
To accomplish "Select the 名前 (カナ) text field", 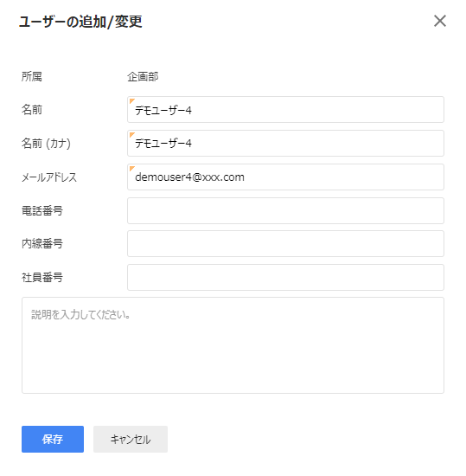I will [285, 144].
